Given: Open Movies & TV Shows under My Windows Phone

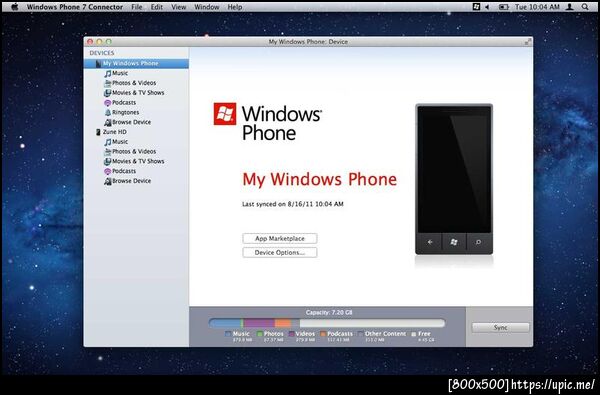Looking at the screenshot, I should (x=134, y=93).
